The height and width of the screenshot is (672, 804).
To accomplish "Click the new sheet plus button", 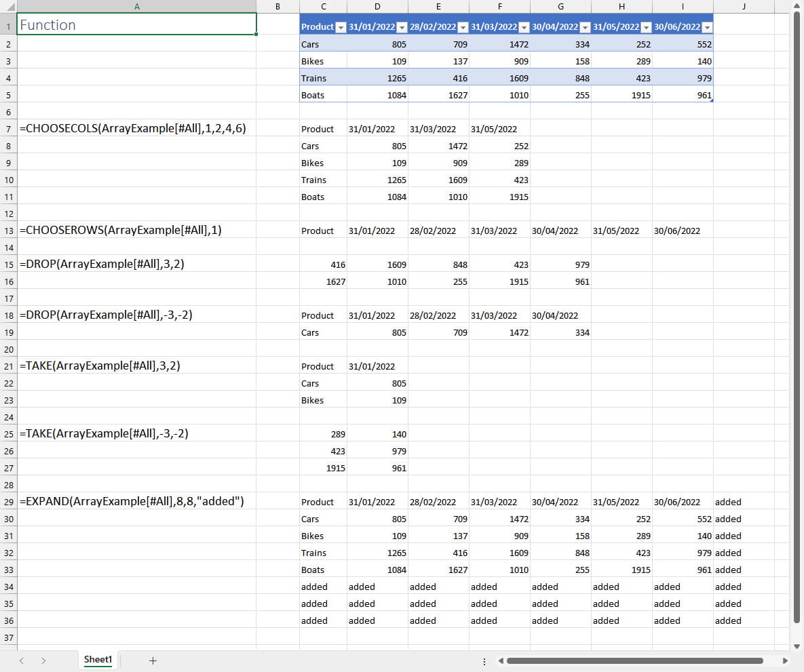I will (153, 660).
